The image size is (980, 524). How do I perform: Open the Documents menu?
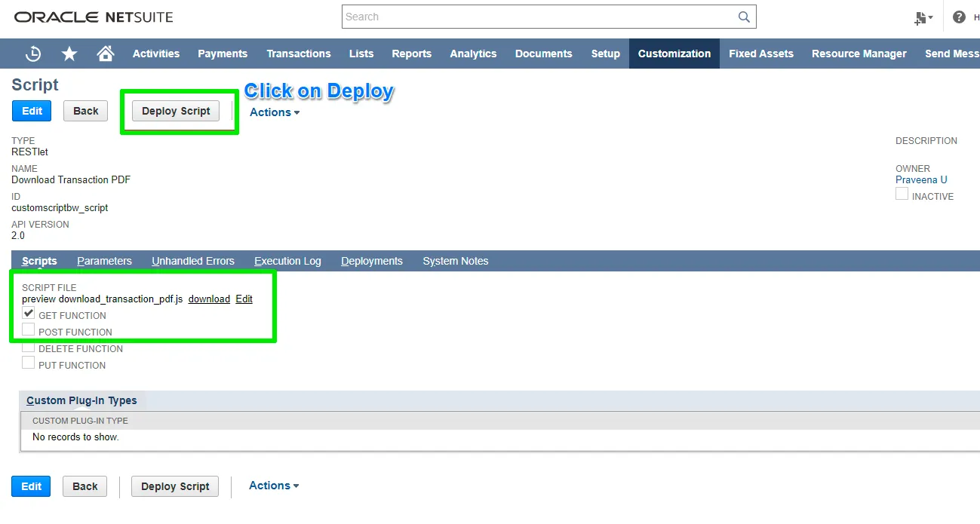(x=544, y=54)
